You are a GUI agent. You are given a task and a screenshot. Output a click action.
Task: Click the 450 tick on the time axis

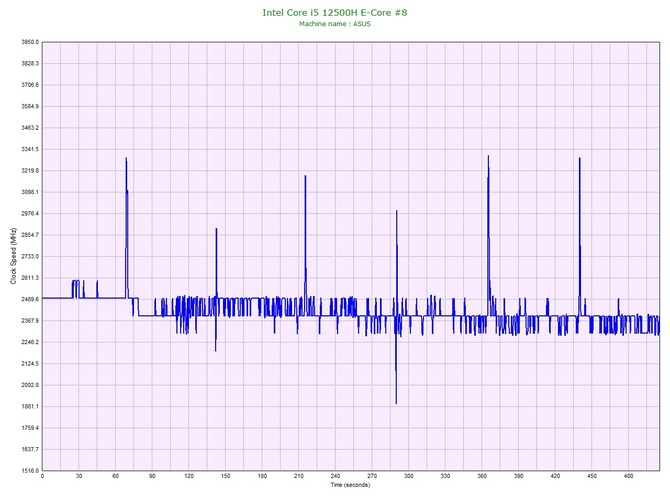(x=592, y=476)
